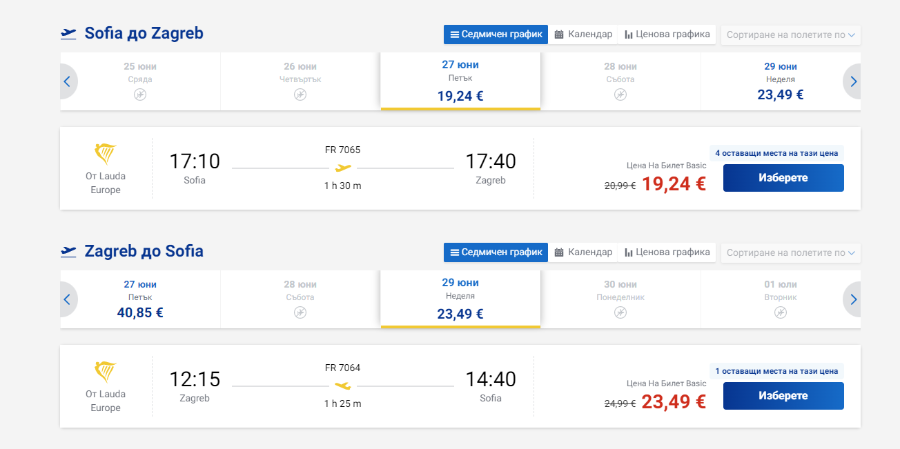The image size is (900, 449).
Task: Show return Ценова графика view
Action: (x=666, y=252)
